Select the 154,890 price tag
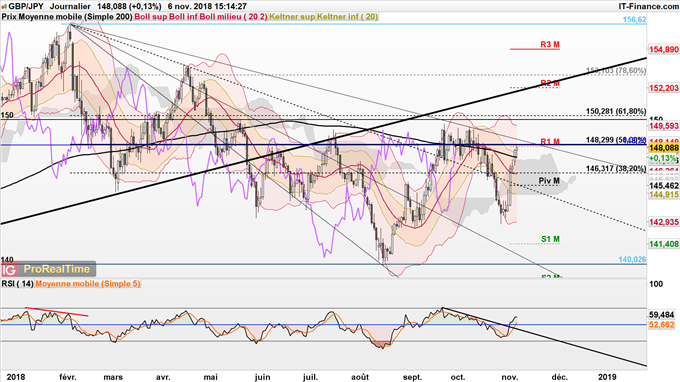 (x=664, y=50)
